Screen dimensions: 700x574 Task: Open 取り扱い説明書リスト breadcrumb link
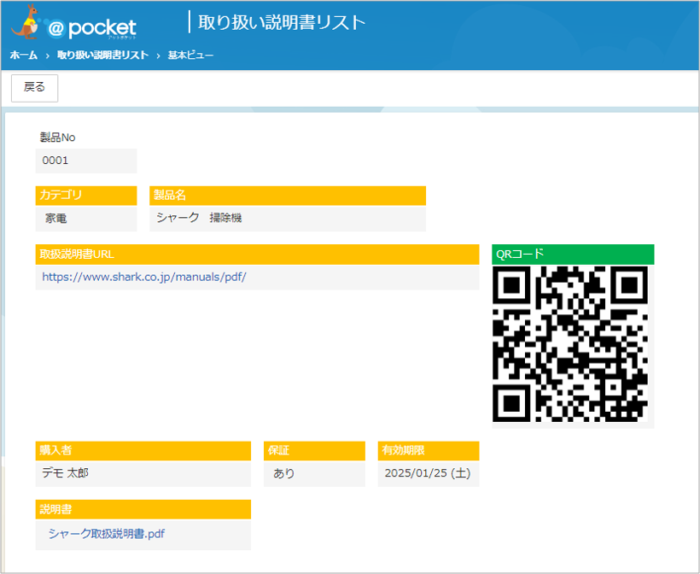click(103, 55)
